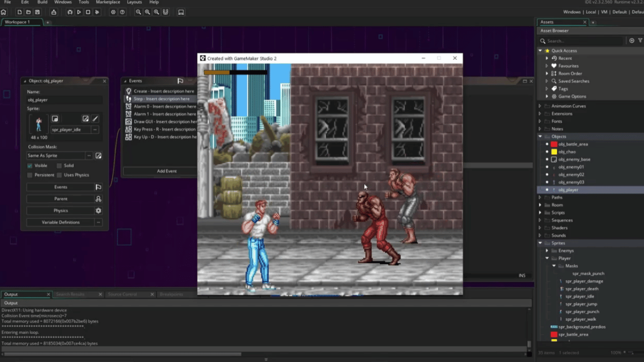Tick the Persistent checkbox

pos(30,175)
